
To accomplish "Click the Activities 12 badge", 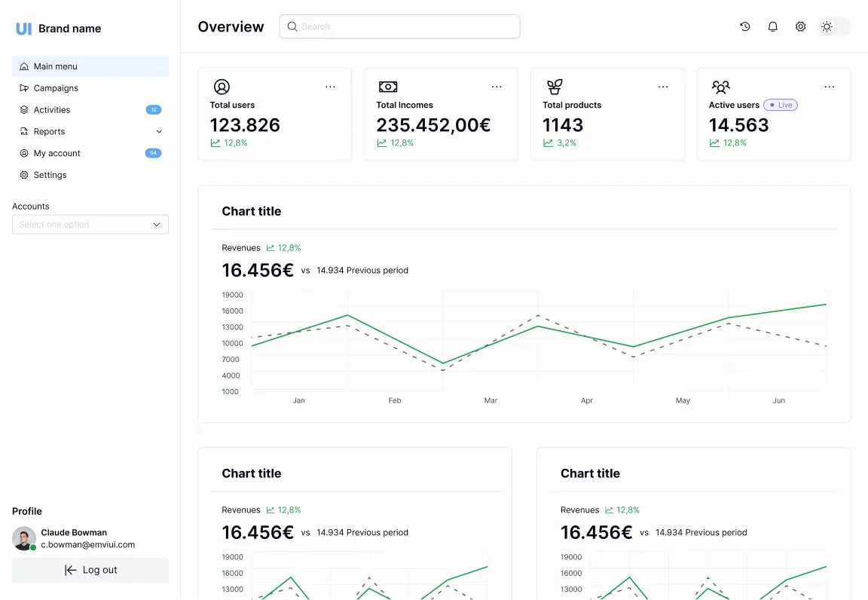I will (x=154, y=110).
